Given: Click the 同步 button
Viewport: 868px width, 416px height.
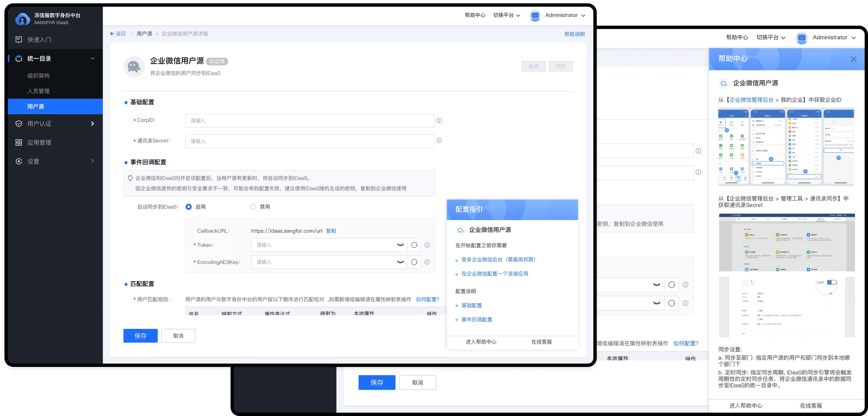Looking at the screenshot, I should (561, 66).
